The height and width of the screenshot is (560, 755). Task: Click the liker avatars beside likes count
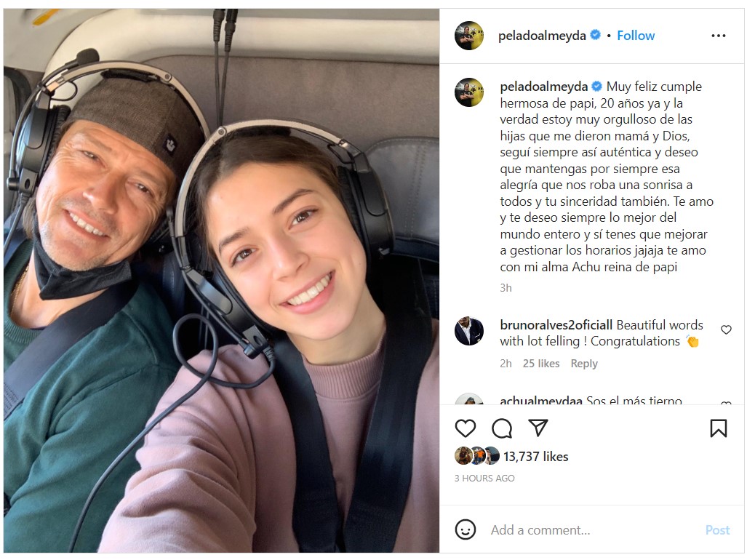478,456
